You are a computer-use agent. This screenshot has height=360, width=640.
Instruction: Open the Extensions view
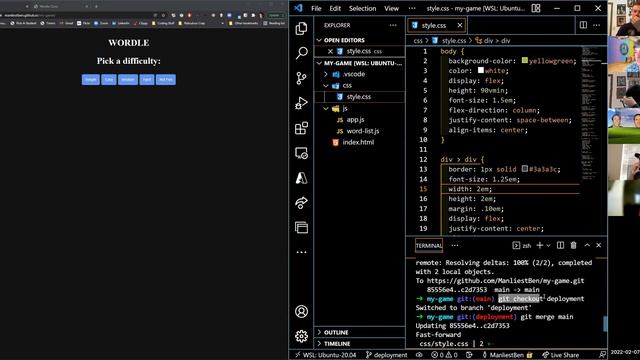coord(301,128)
